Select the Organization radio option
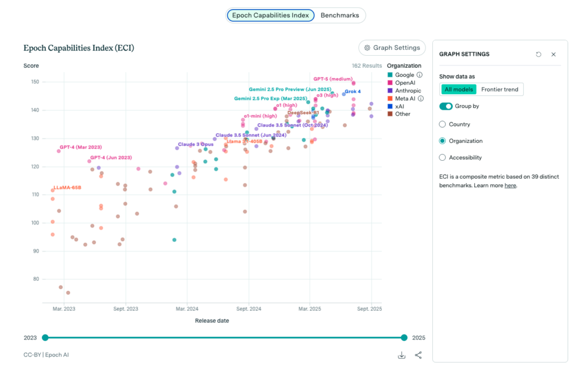 click(442, 141)
